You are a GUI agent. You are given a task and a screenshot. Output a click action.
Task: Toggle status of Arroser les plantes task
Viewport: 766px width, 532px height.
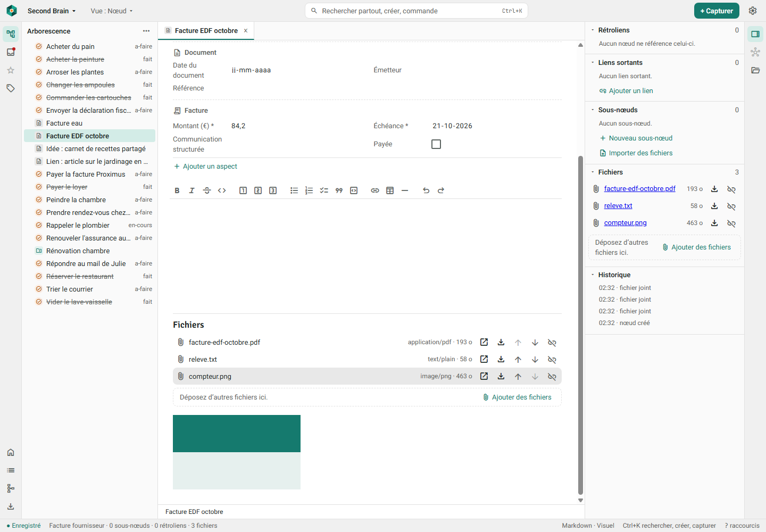coord(39,72)
